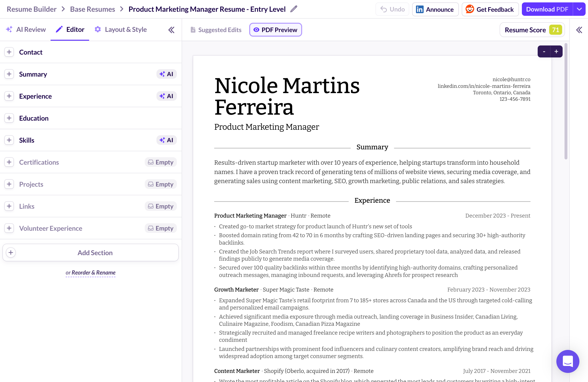Collapse the right sidebar double chevron

click(579, 30)
